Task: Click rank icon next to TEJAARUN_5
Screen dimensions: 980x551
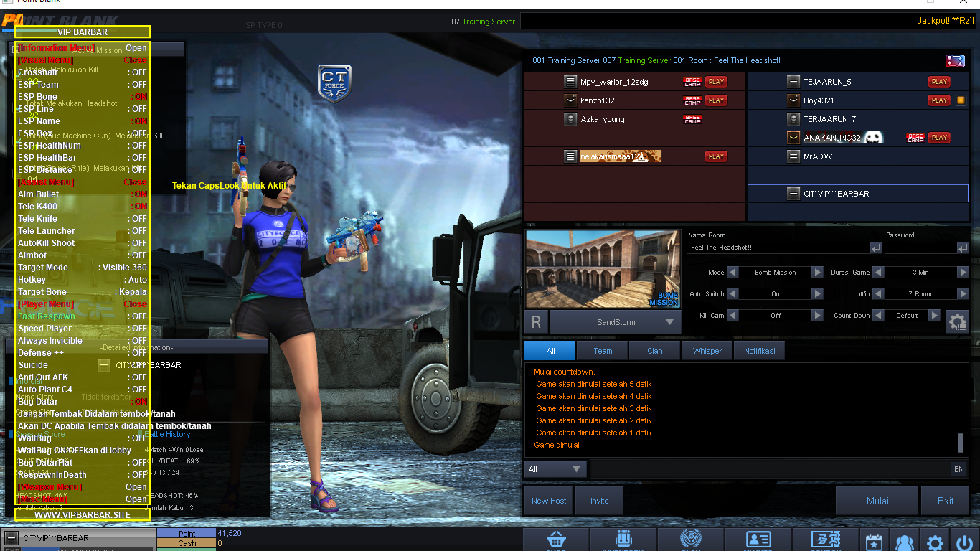Action: [x=793, y=82]
